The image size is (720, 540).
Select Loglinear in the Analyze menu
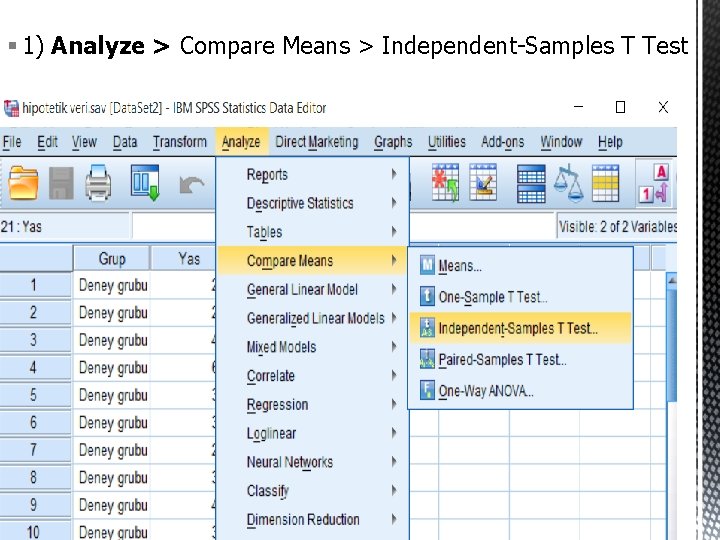[312, 433]
